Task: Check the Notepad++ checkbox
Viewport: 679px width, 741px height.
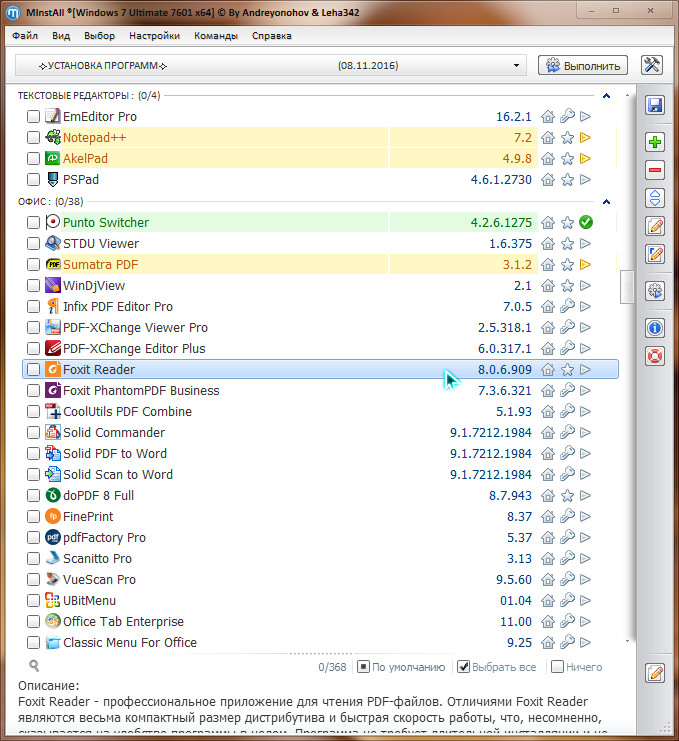Action: pos(33,138)
